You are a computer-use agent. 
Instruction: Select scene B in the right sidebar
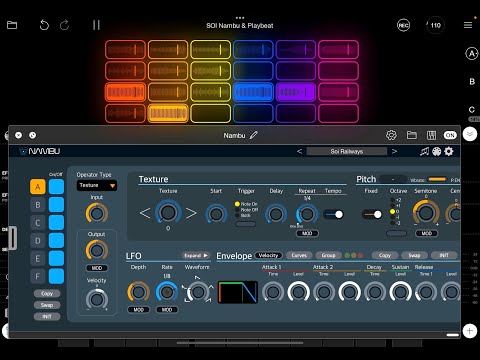tap(472, 82)
